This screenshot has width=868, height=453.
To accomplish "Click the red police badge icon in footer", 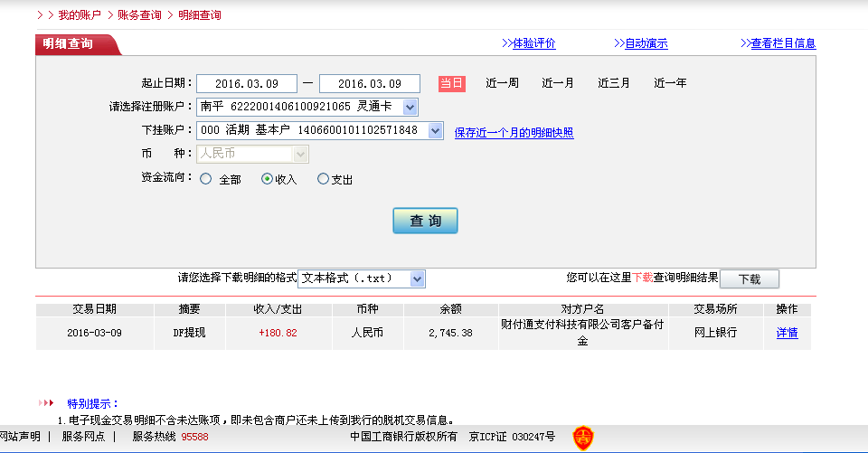I will pos(583,439).
